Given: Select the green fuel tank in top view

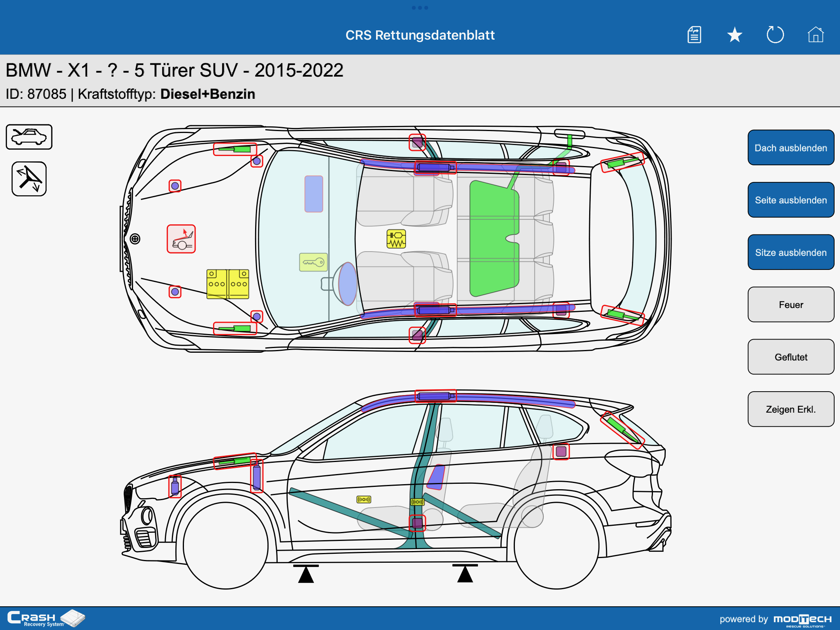Looking at the screenshot, I should pos(494,238).
